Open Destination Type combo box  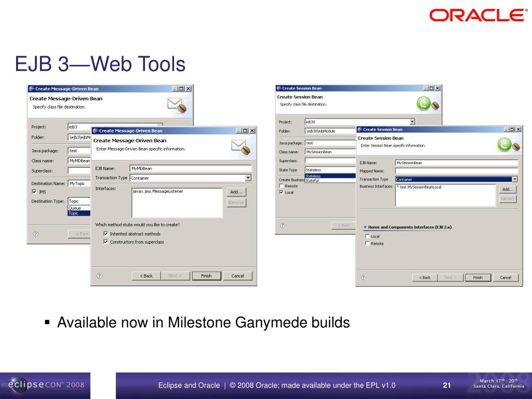click(79, 201)
